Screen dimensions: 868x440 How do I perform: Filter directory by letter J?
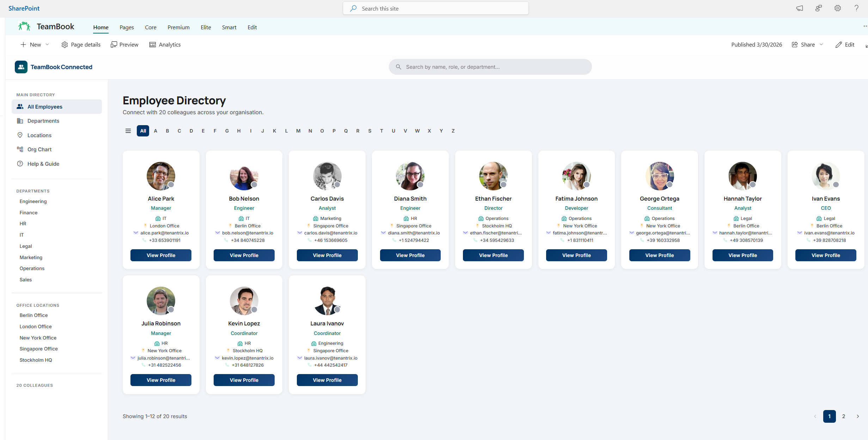[263, 131]
